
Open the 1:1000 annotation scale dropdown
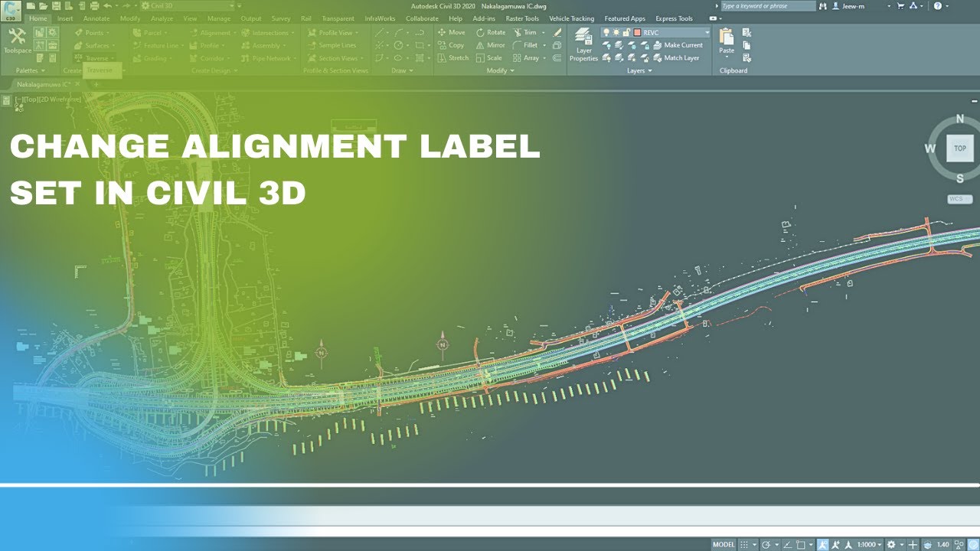(x=870, y=544)
